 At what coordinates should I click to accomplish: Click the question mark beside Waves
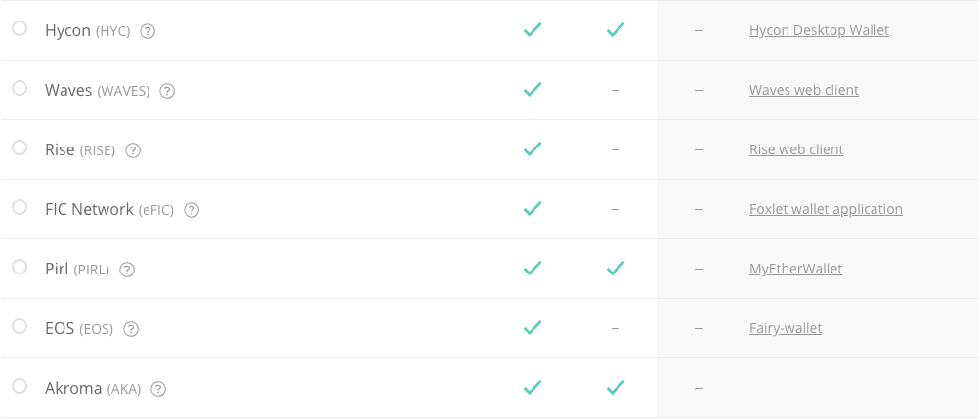[x=167, y=91]
